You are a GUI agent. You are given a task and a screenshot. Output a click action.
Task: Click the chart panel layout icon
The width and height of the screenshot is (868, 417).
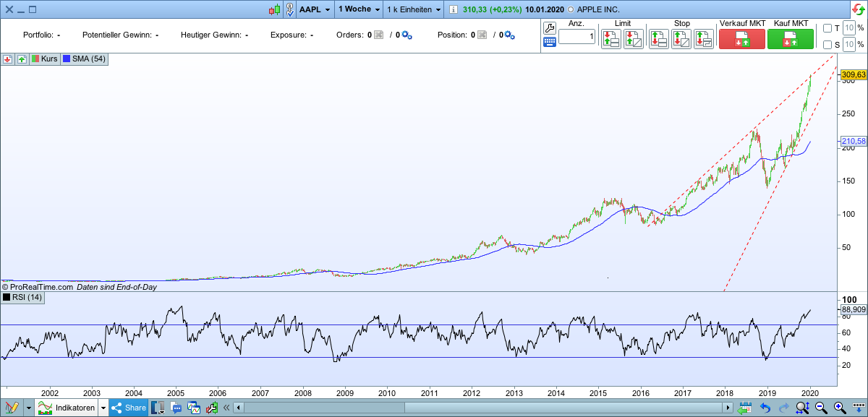pos(158,408)
